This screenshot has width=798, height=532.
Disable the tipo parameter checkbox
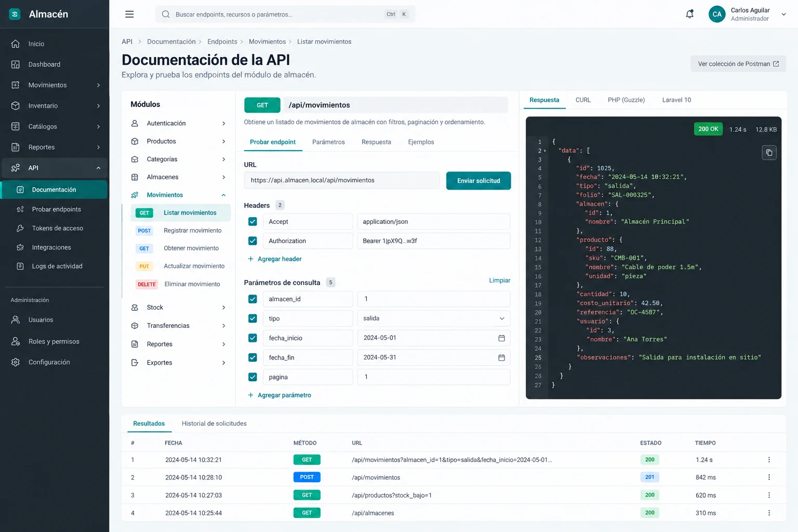pos(252,318)
